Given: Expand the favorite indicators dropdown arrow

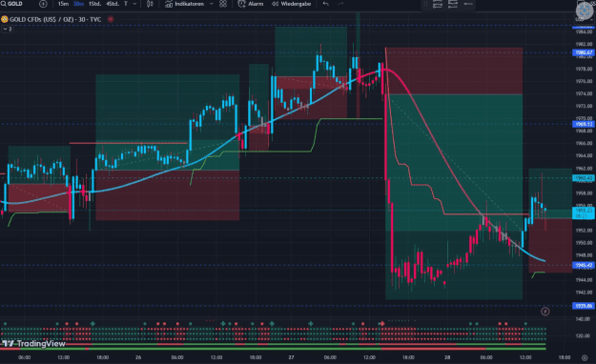Looking at the screenshot, I should point(212,4).
